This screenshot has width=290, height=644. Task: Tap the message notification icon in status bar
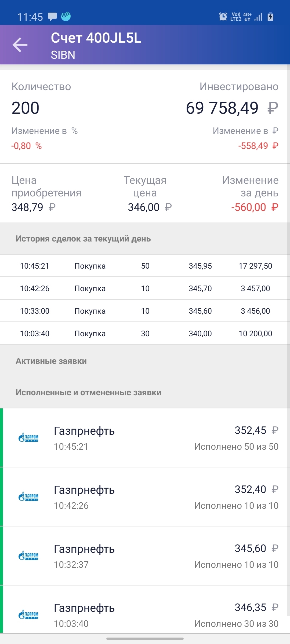pyautogui.click(x=52, y=17)
